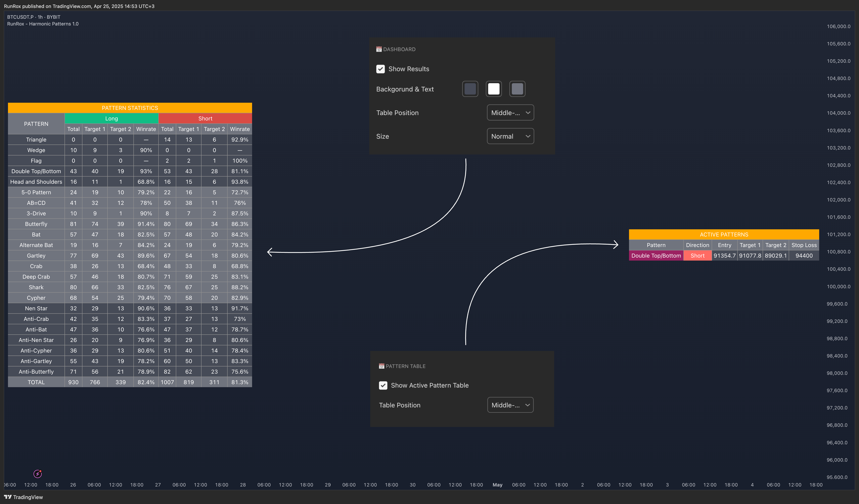Click the lightning replay icon above the time axis
859x504 pixels.
click(x=37, y=474)
